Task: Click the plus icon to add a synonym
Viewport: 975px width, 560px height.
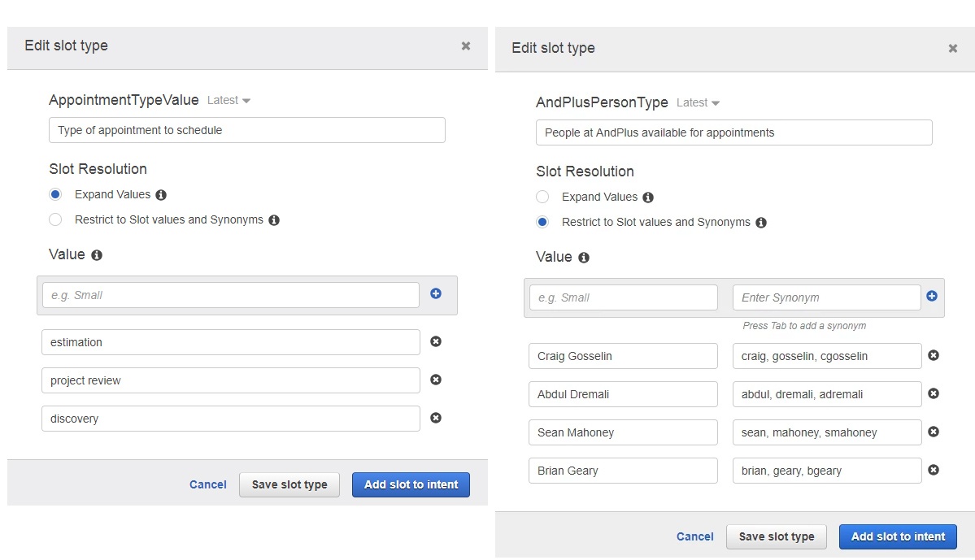Action: click(x=932, y=296)
